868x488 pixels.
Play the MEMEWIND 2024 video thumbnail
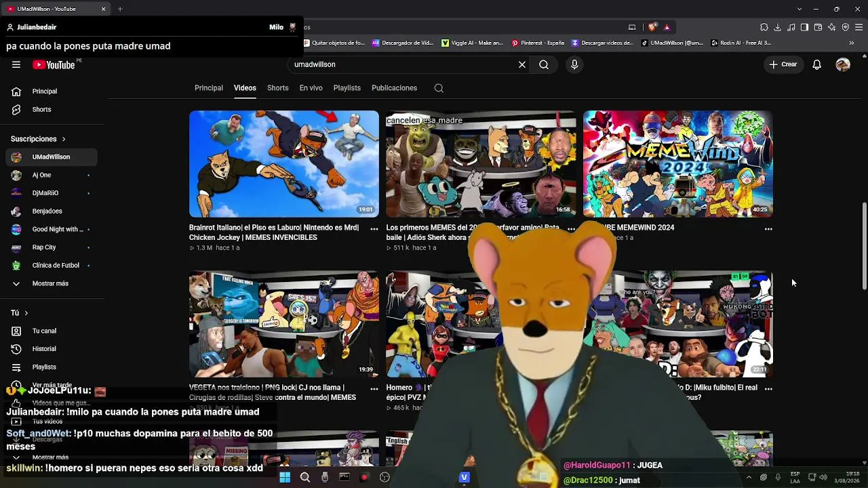pyautogui.click(x=678, y=164)
